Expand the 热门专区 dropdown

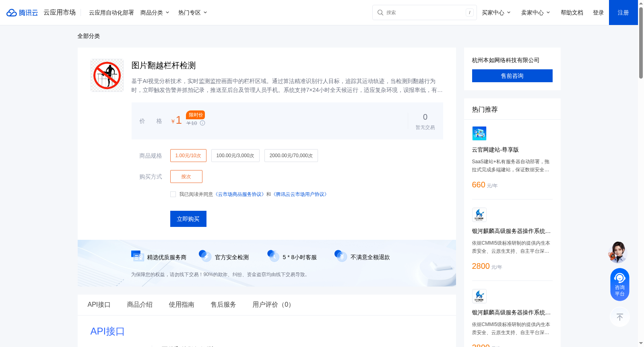tap(193, 12)
